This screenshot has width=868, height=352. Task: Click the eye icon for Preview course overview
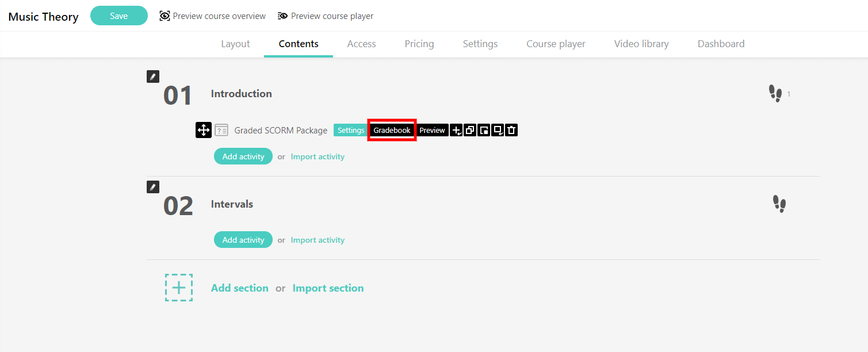(165, 16)
